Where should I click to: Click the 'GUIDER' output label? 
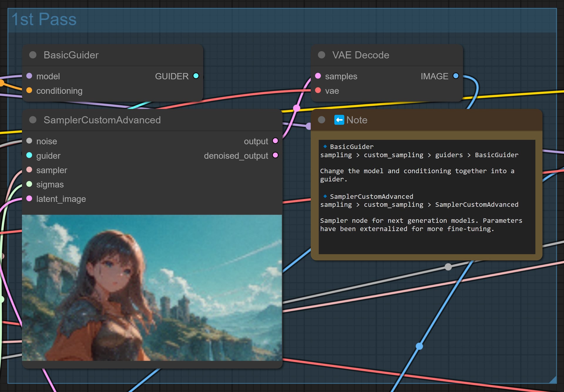[172, 76]
